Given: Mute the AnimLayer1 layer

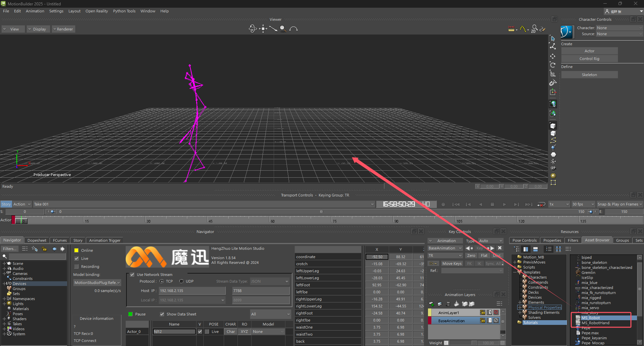Looking at the screenshot, I should [x=496, y=312].
